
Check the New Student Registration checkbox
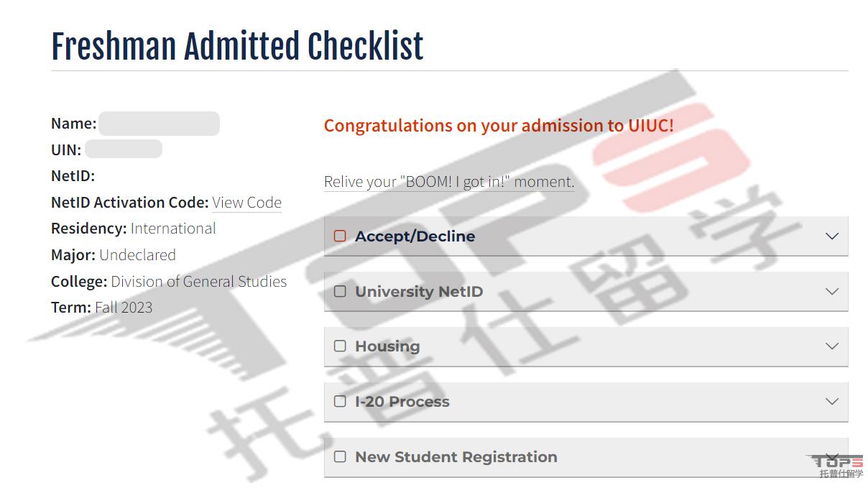[x=340, y=456]
